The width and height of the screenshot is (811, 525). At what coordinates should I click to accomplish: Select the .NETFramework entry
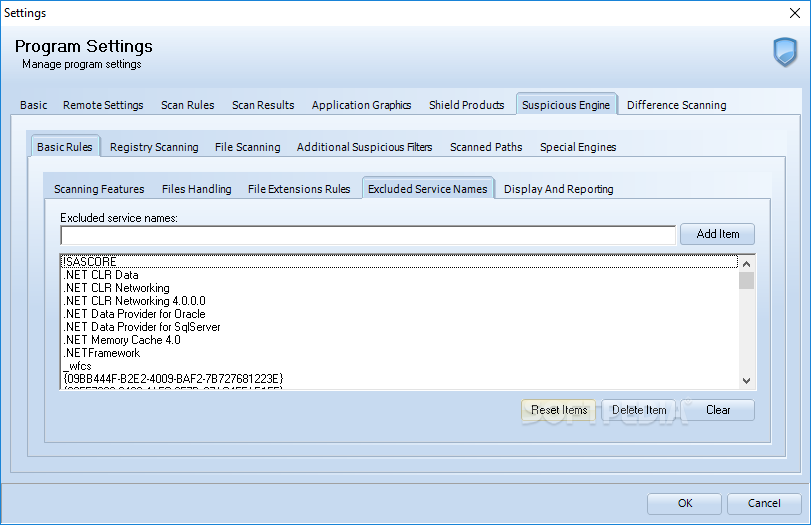(x=400, y=353)
